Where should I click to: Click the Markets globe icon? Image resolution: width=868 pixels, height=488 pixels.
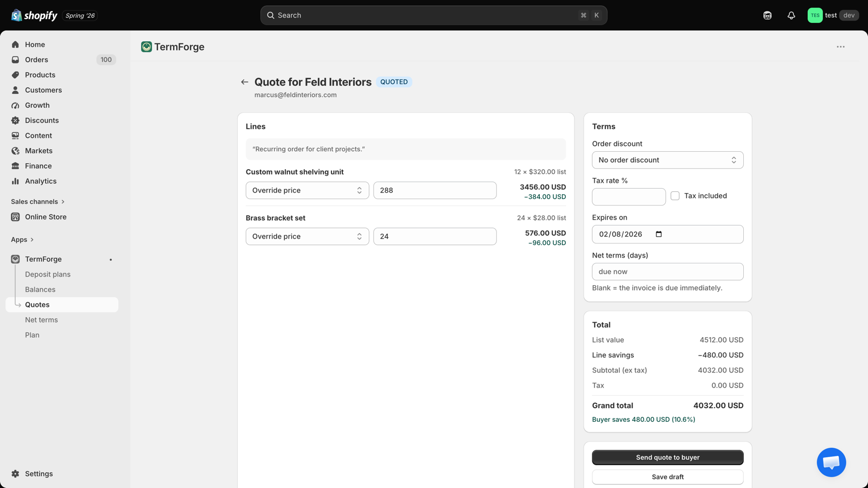point(15,151)
